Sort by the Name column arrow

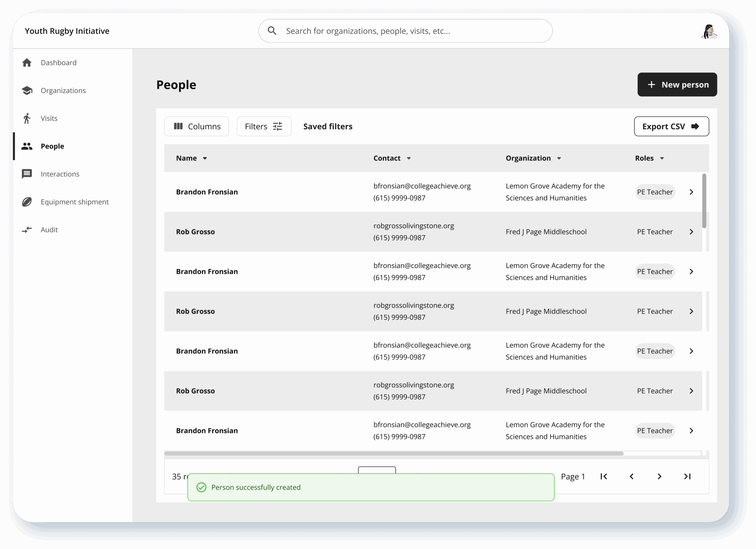tap(205, 158)
